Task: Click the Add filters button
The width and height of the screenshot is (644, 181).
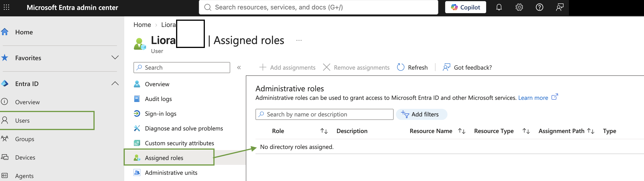Action: (x=421, y=114)
